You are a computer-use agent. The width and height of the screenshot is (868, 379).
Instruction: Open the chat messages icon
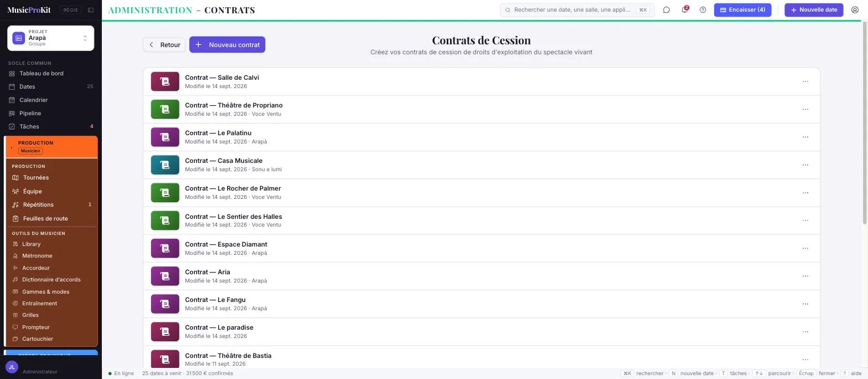(x=666, y=10)
